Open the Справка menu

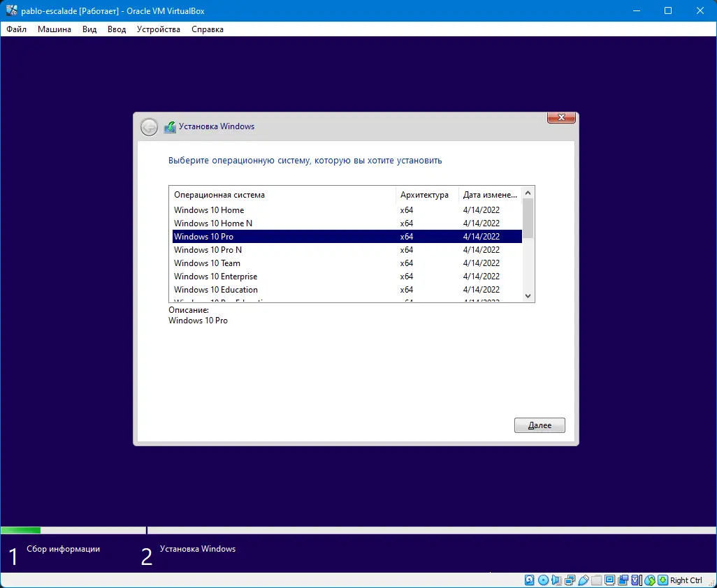[208, 29]
